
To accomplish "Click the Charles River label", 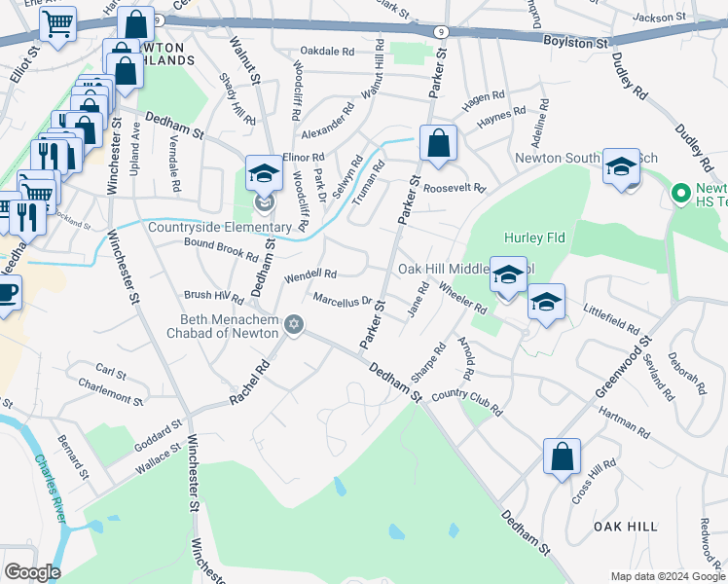I will click(51, 489).
